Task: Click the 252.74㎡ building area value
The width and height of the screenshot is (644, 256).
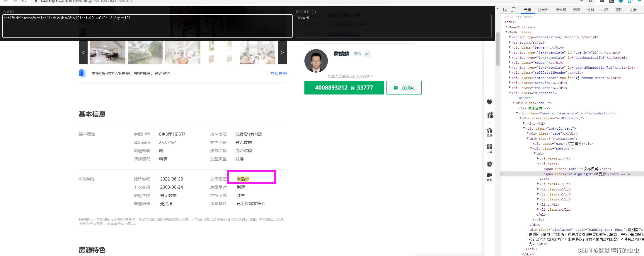Action: coord(167,142)
